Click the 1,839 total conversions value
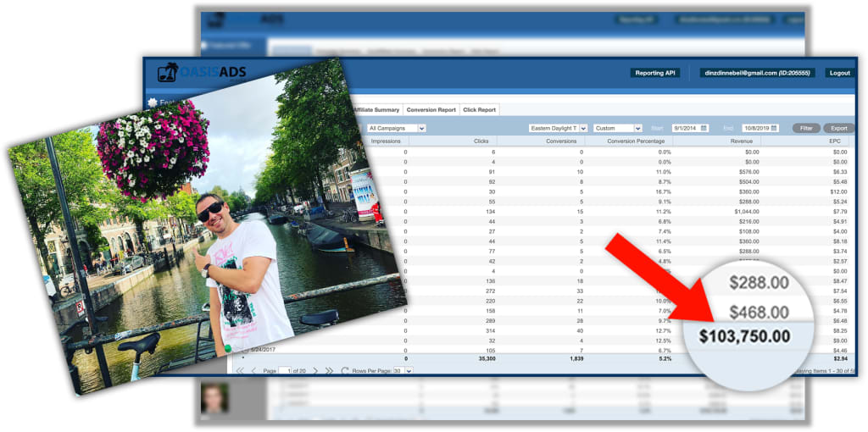 coord(576,359)
